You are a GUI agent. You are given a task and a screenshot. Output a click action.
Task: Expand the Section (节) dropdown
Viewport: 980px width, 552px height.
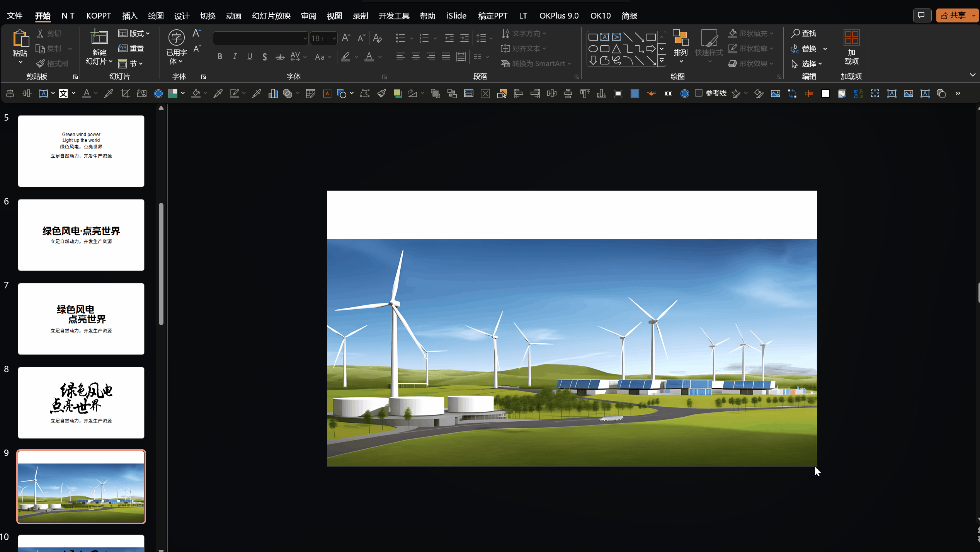click(x=131, y=63)
